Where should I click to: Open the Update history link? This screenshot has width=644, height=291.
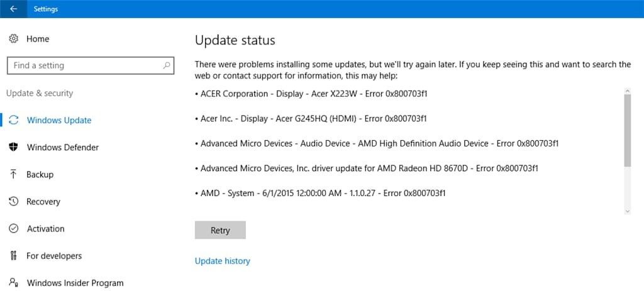[x=222, y=261]
